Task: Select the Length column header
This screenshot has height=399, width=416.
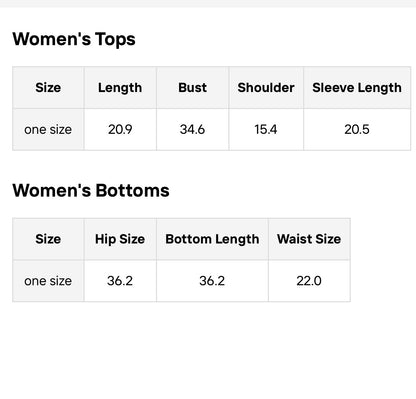Action: [120, 88]
